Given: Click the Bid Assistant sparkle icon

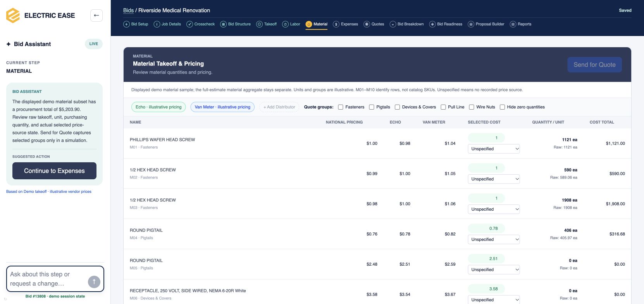Looking at the screenshot, I should pos(9,44).
